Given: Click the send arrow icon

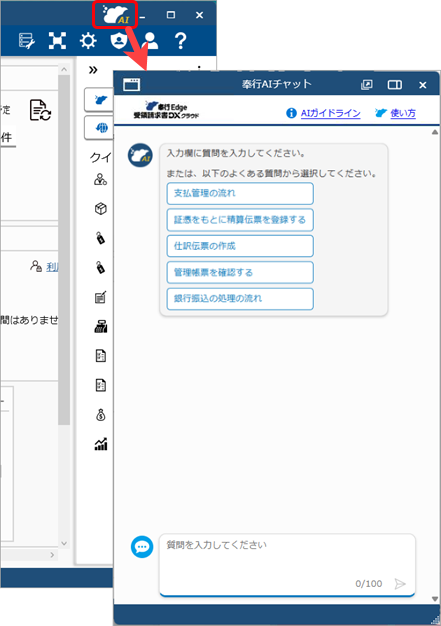Looking at the screenshot, I should [400, 584].
